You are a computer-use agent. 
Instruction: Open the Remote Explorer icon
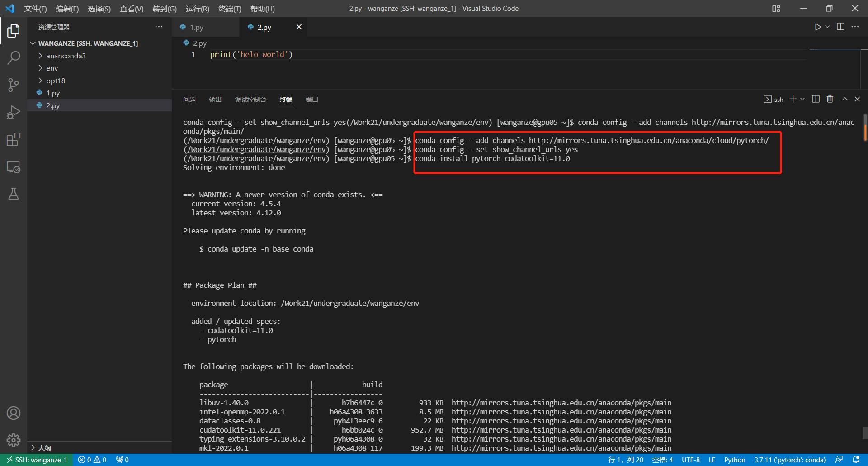pos(14,167)
